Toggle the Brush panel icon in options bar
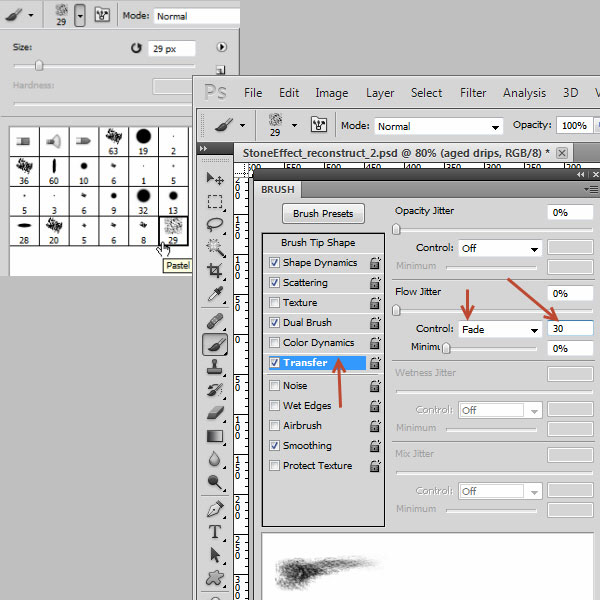600x600 pixels. click(319, 125)
